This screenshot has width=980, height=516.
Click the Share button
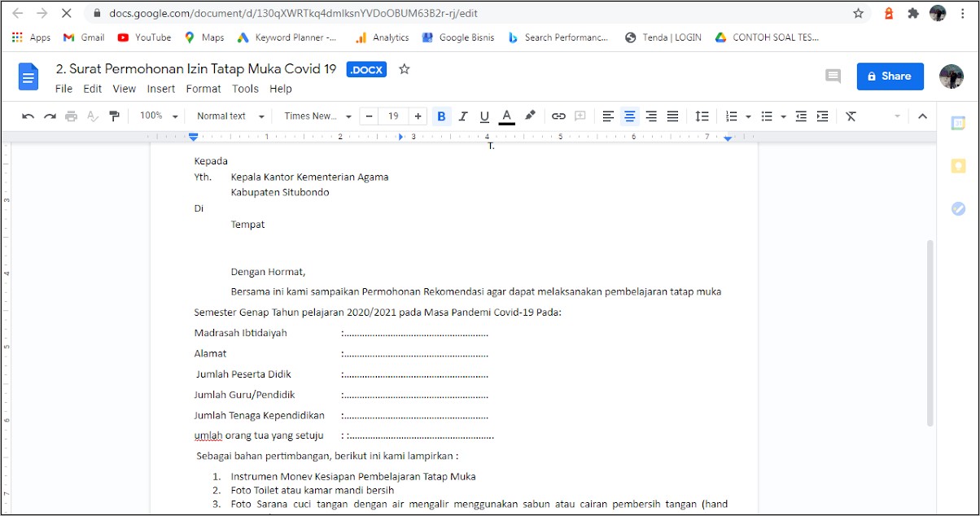(x=890, y=76)
